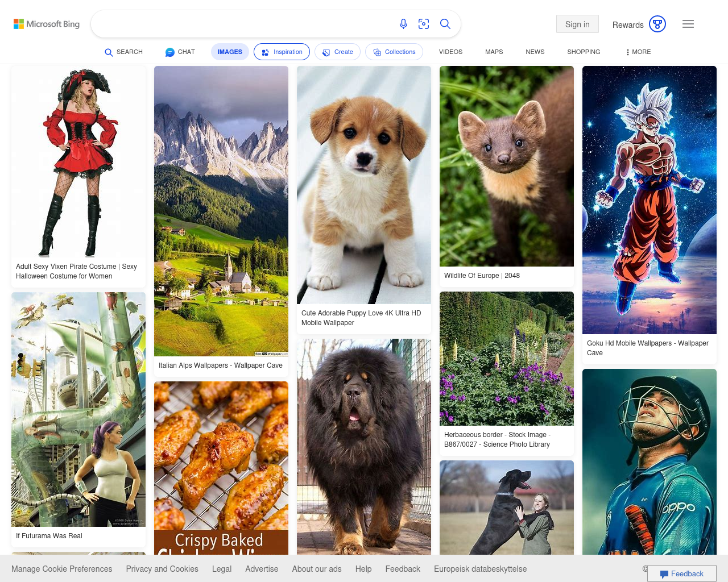Click the microphone voice search icon

tap(403, 24)
